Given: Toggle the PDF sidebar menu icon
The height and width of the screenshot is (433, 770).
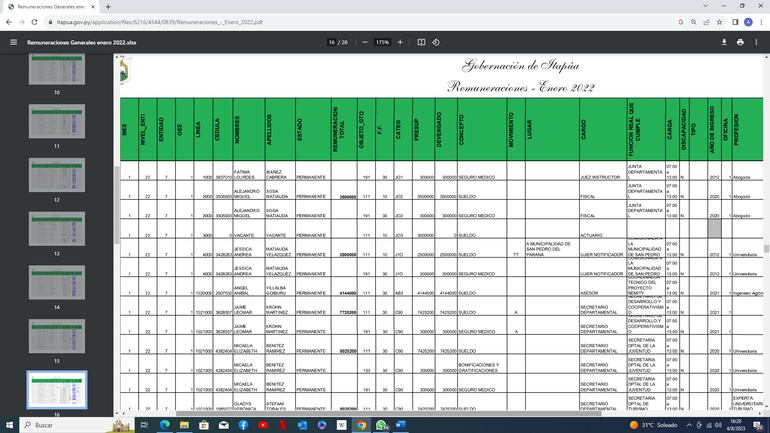Looking at the screenshot, I should click(14, 42).
